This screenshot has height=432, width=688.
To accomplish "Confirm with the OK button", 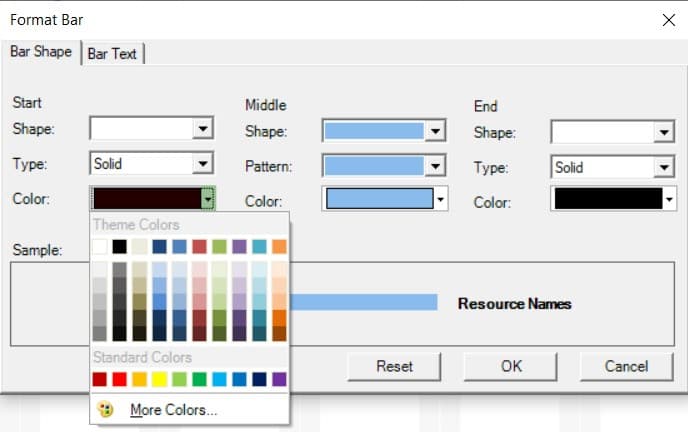I will [511, 366].
